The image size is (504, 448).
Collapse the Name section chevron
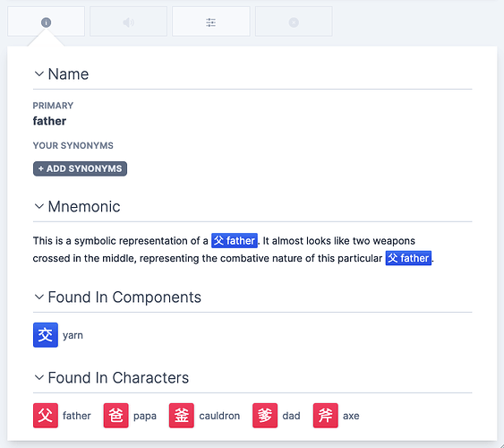pos(38,74)
